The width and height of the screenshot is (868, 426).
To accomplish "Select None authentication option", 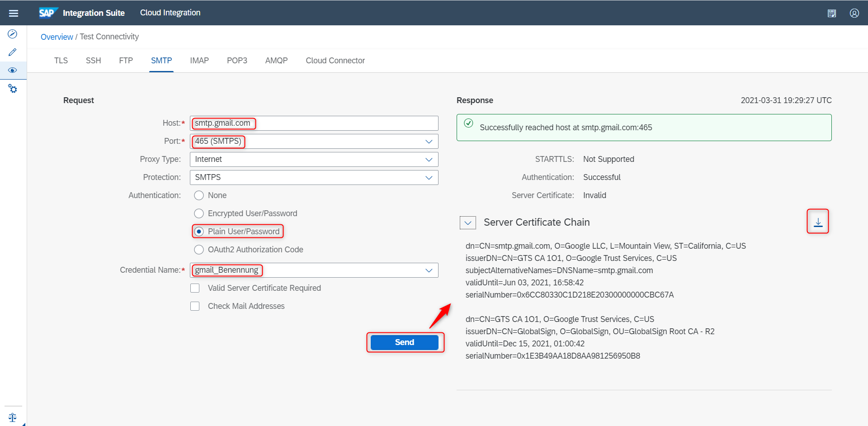I will click(199, 195).
